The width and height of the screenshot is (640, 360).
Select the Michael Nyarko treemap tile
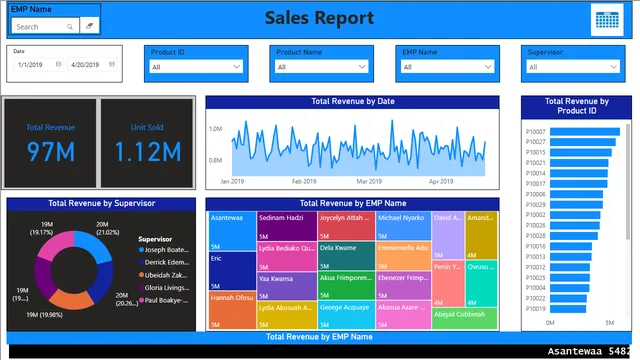point(403,226)
